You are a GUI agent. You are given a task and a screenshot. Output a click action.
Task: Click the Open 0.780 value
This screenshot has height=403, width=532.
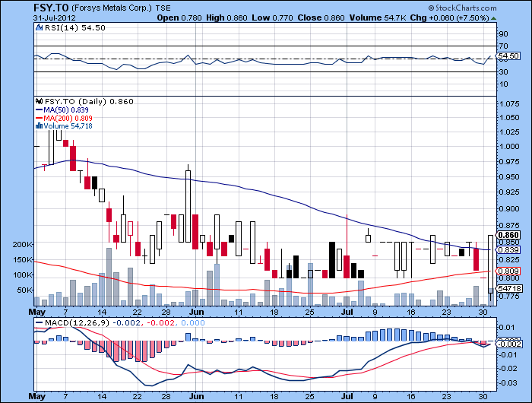(179, 18)
